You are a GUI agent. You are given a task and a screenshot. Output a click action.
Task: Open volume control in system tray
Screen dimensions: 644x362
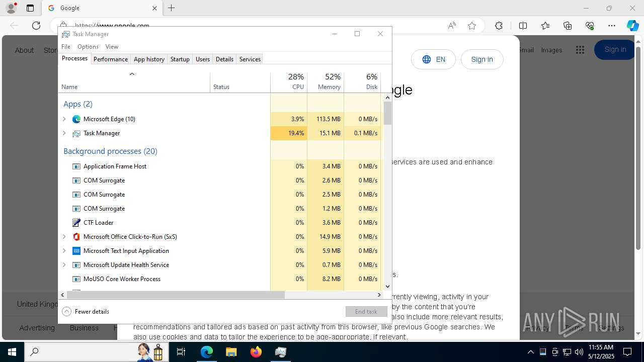coord(579,352)
